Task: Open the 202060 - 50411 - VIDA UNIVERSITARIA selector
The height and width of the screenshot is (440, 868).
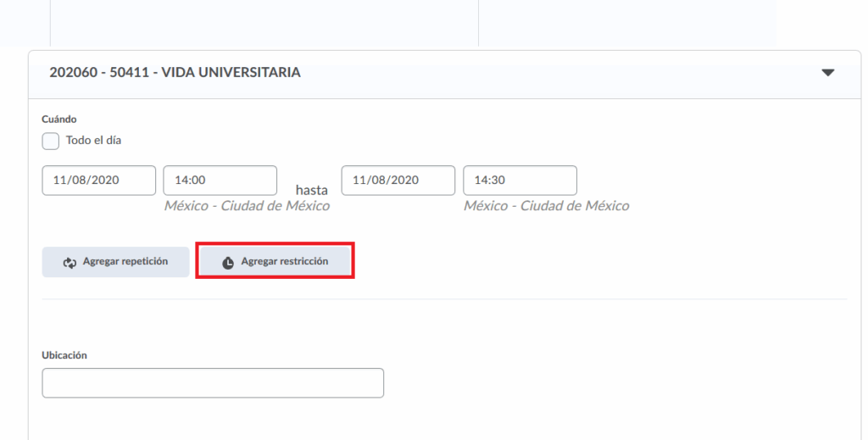Action: point(175,73)
